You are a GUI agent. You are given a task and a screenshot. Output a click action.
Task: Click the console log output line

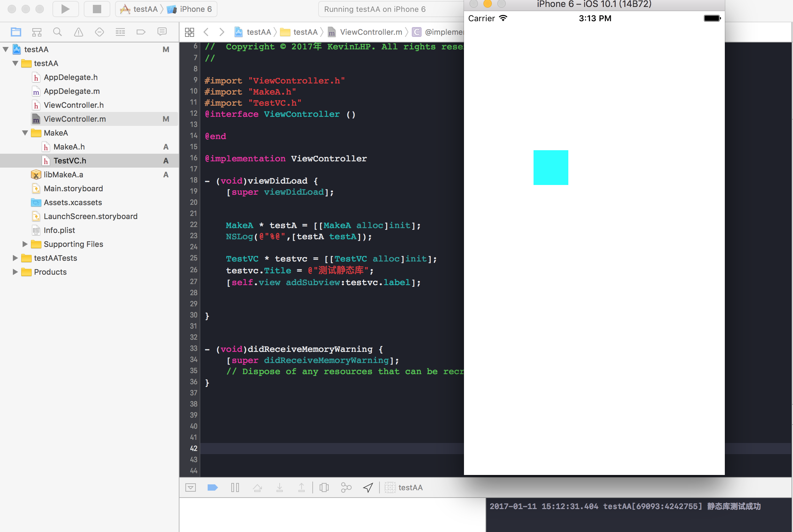pyautogui.click(x=625, y=506)
